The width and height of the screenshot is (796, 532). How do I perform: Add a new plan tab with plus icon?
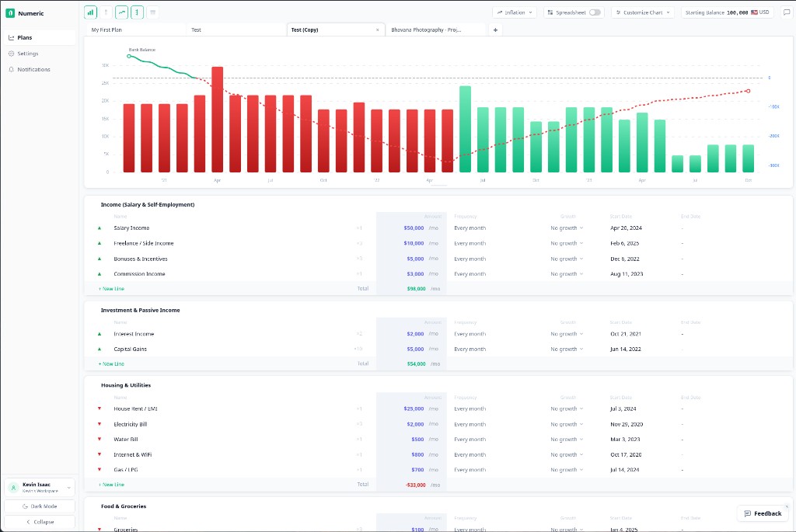[x=496, y=30]
